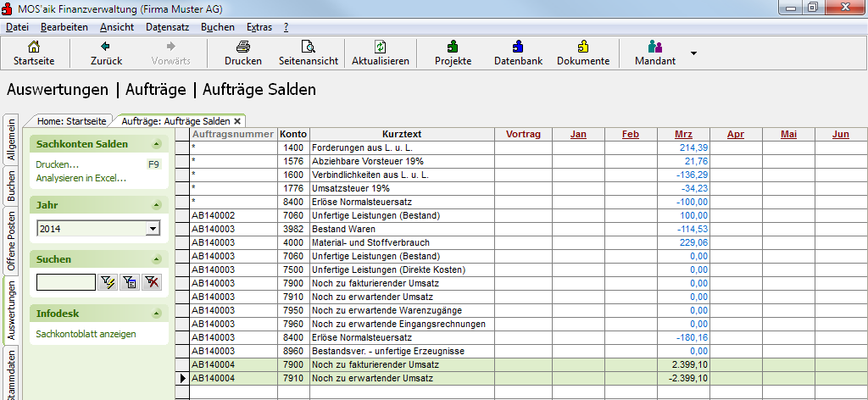This screenshot has height=400, width=868.
Task: Click the Feb month column header
Action: (631, 134)
